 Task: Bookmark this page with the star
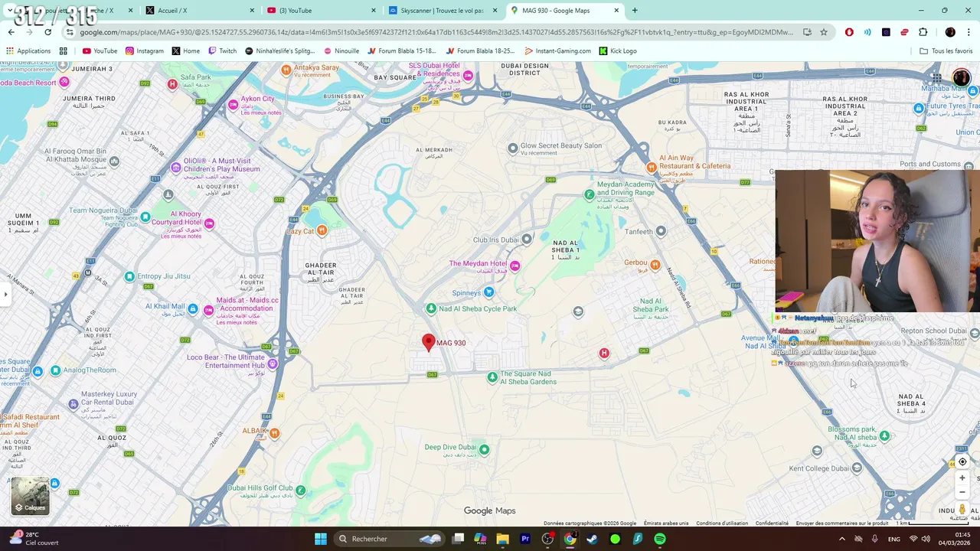coord(824,32)
